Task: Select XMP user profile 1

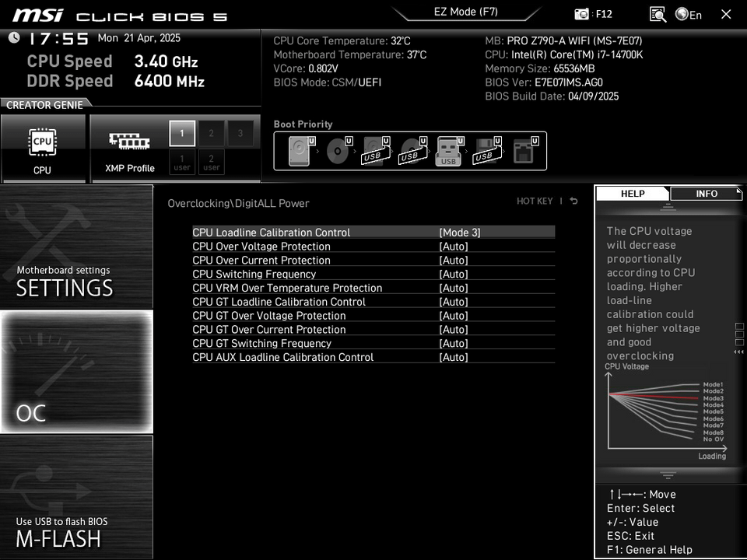Action: pyautogui.click(x=182, y=163)
